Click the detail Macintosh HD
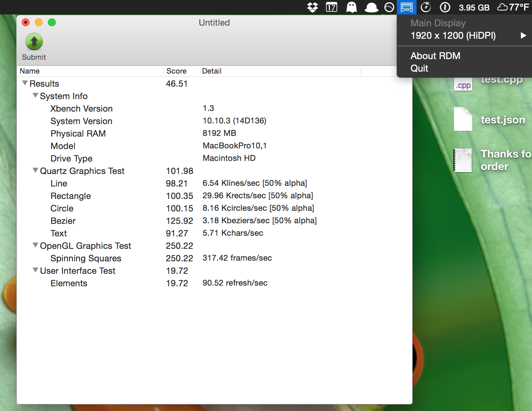This screenshot has width=532, height=411. pos(229,158)
